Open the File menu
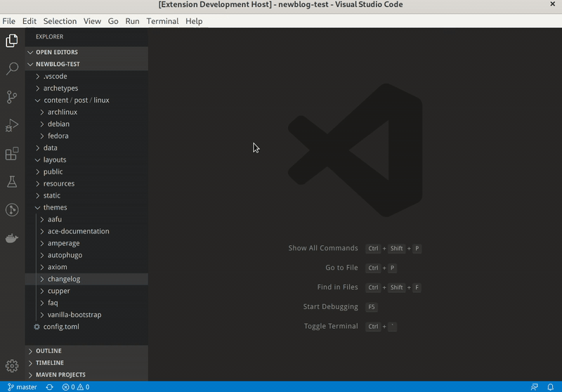Screen dimensions: 562x392 9,21
